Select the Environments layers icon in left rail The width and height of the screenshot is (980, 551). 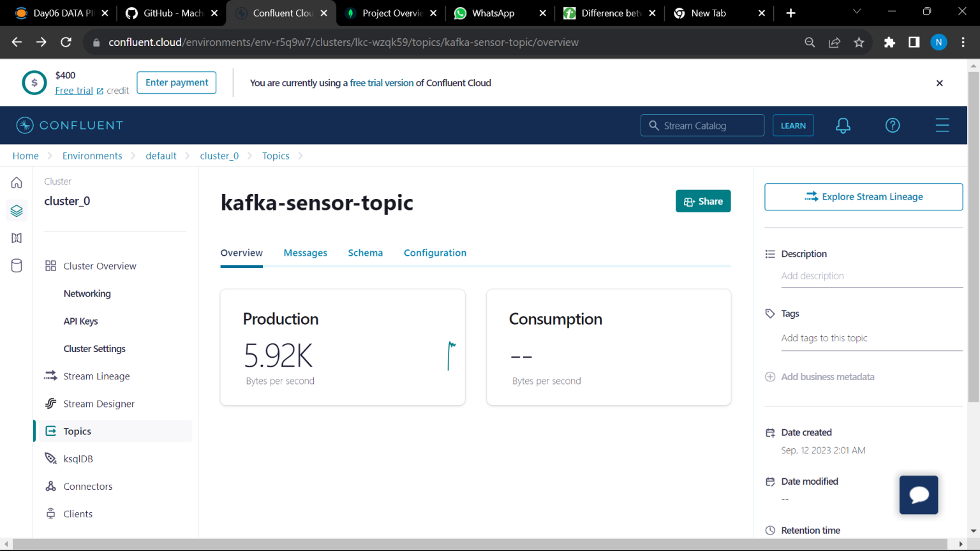(x=16, y=210)
